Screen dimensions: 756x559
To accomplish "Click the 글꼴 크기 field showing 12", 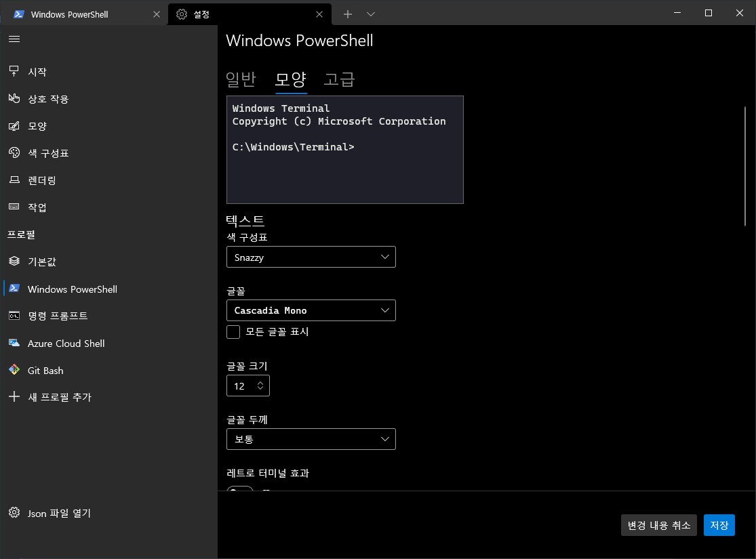I will click(248, 386).
